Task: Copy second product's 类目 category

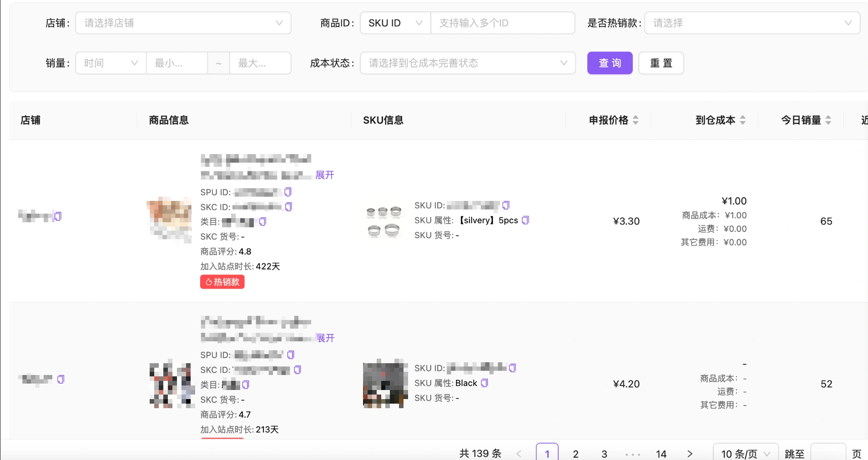Action: (x=246, y=385)
